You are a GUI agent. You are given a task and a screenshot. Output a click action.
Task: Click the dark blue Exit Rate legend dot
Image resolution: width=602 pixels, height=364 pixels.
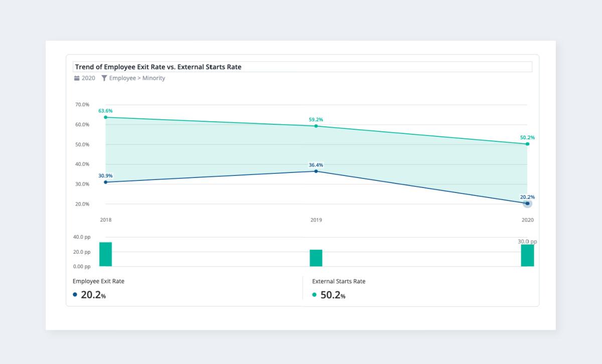click(x=75, y=295)
